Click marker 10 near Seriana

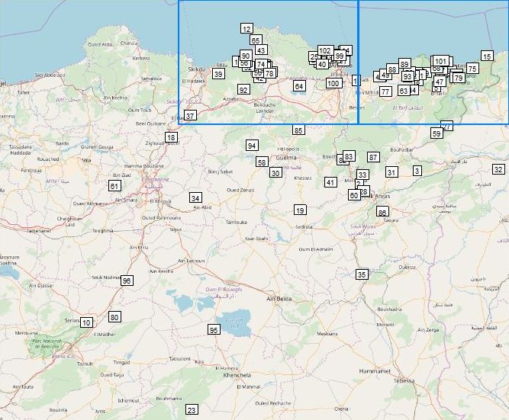(x=86, y=323)
